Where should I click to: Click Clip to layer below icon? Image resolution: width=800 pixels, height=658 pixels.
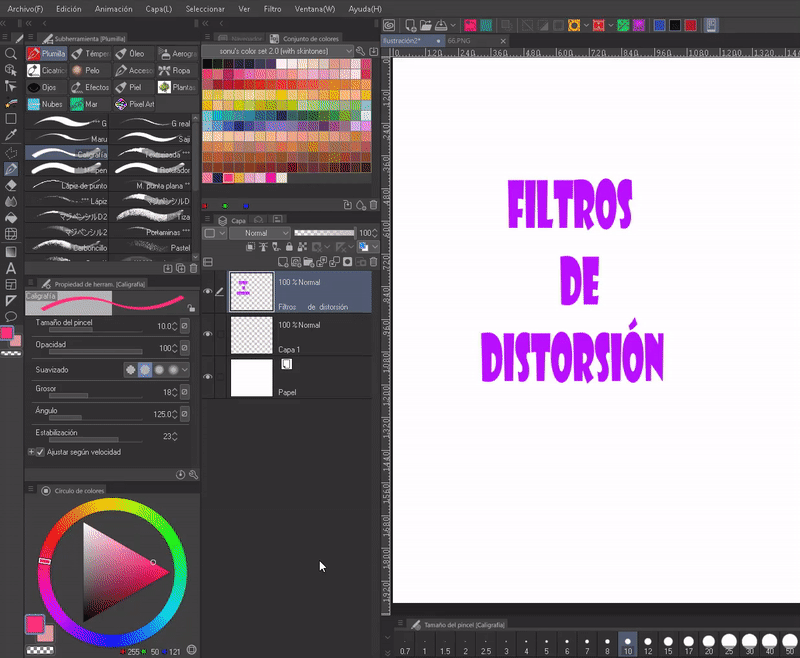(x=250, y=247)
